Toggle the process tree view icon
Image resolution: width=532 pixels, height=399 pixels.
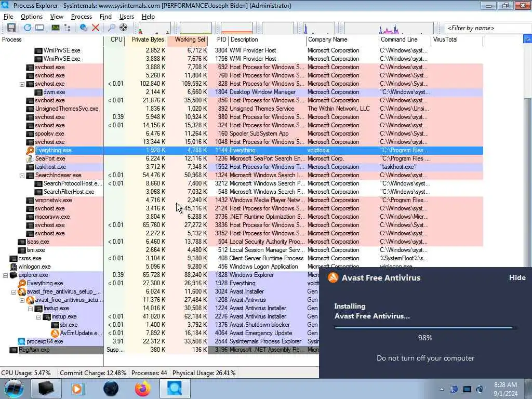click(67, 28)
